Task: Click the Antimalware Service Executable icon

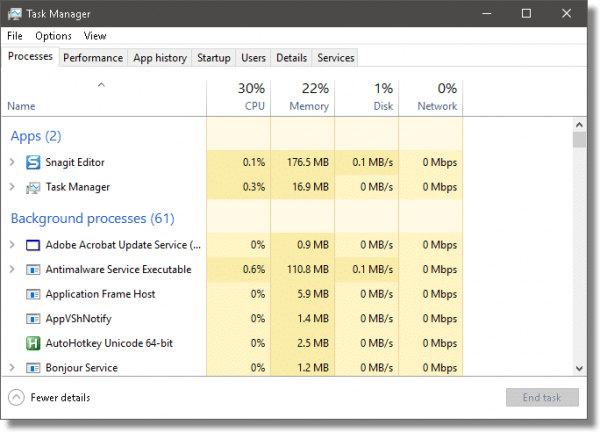Action: coord(33,270)
